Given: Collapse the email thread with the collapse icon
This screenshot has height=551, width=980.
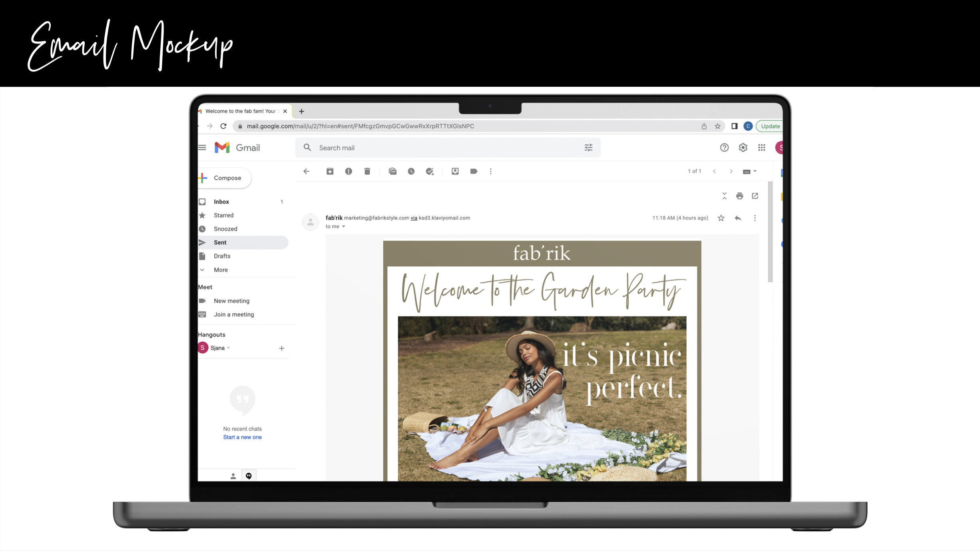Looking at the screenshot, I should pyautogui.click(x=724, y=196).
